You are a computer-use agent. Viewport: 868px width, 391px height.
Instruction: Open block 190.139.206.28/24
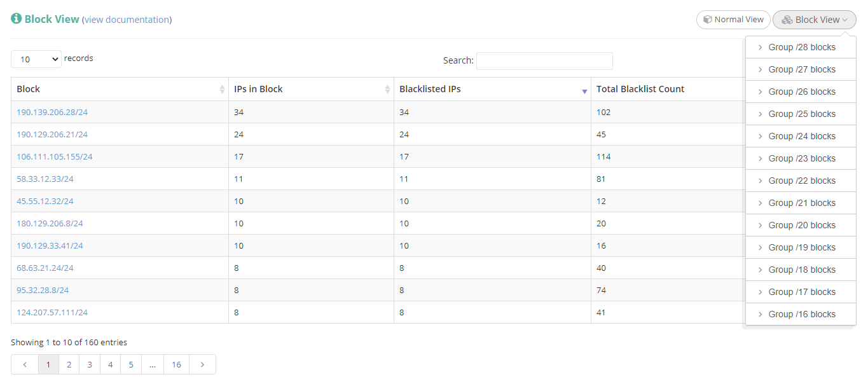52,113
